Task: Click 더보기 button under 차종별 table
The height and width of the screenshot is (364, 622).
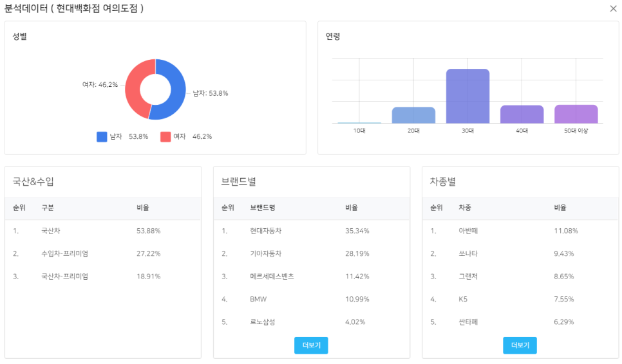Action: click(520, 345)
